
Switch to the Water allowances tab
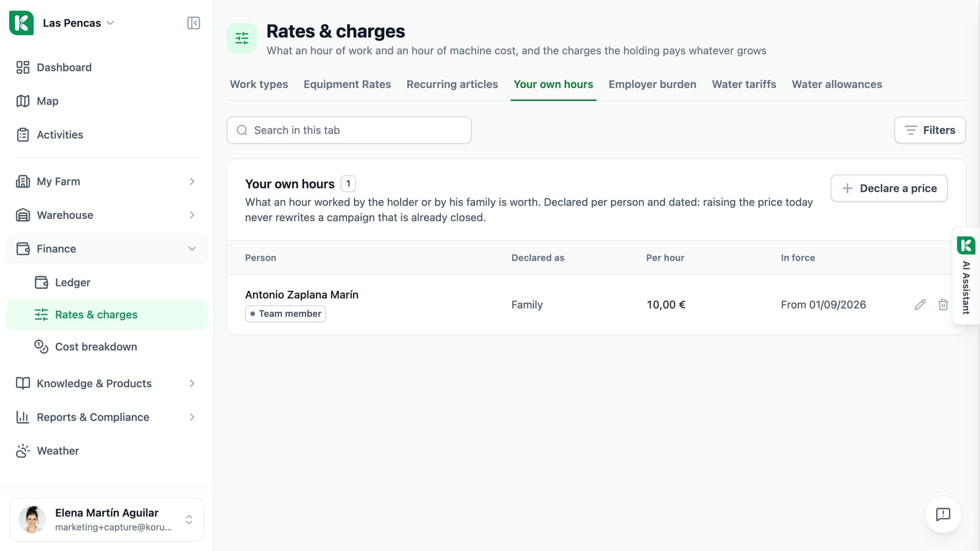pyautogui.click(x=837, y=84)
